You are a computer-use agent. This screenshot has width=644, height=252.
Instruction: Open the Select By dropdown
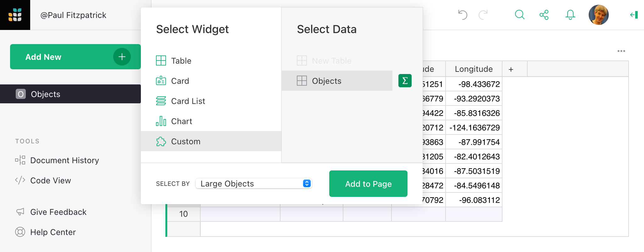(253, 183)
